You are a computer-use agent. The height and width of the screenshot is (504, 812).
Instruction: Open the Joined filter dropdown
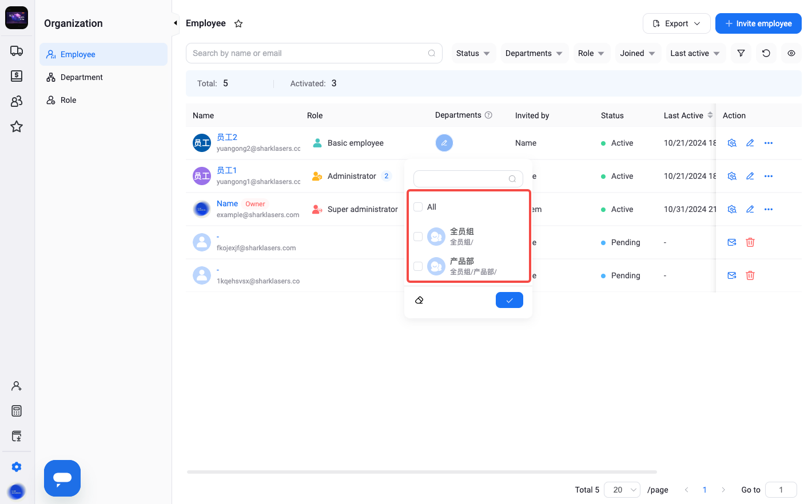638,53
